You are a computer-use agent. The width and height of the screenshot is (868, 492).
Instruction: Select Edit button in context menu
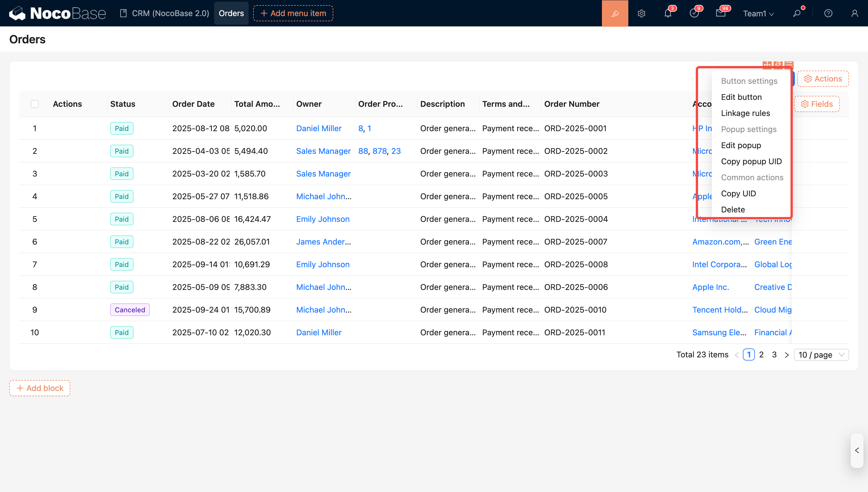click(741, 97)
